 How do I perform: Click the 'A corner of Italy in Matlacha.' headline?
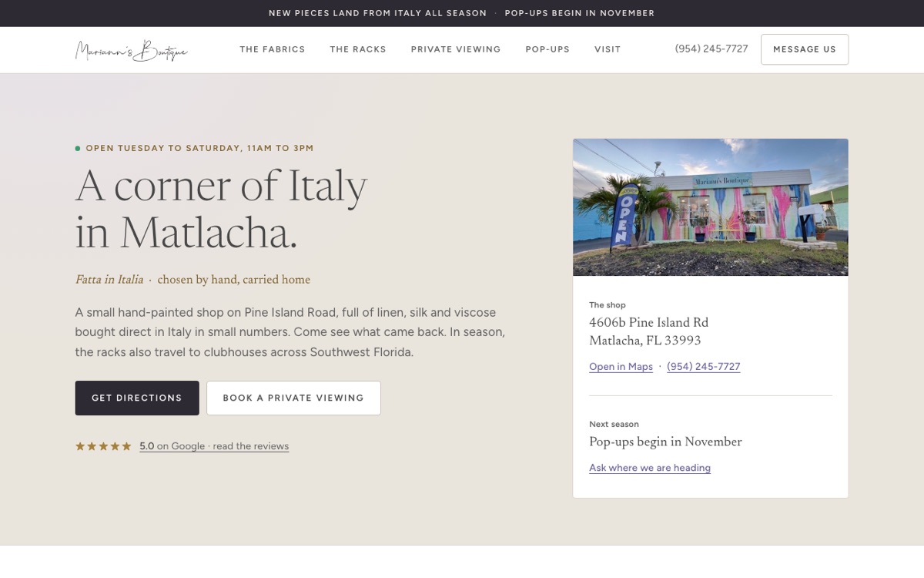(x=222, y=210)
